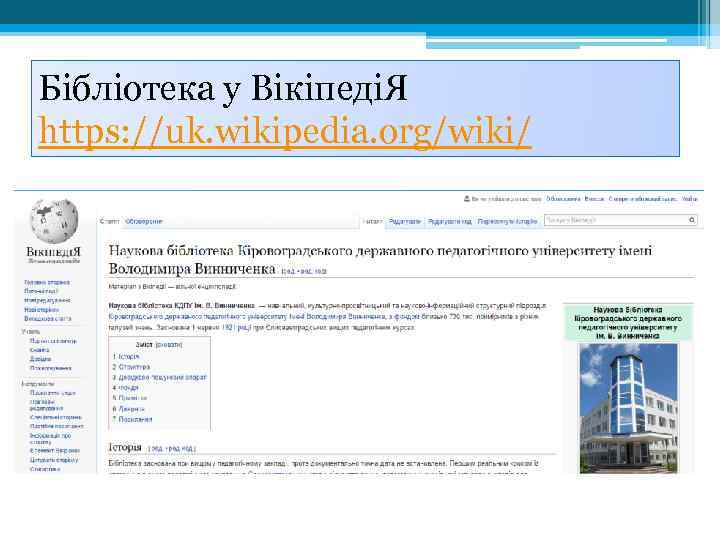
Task: Jump to contents item 2 Структура
Action: (131, 367)
